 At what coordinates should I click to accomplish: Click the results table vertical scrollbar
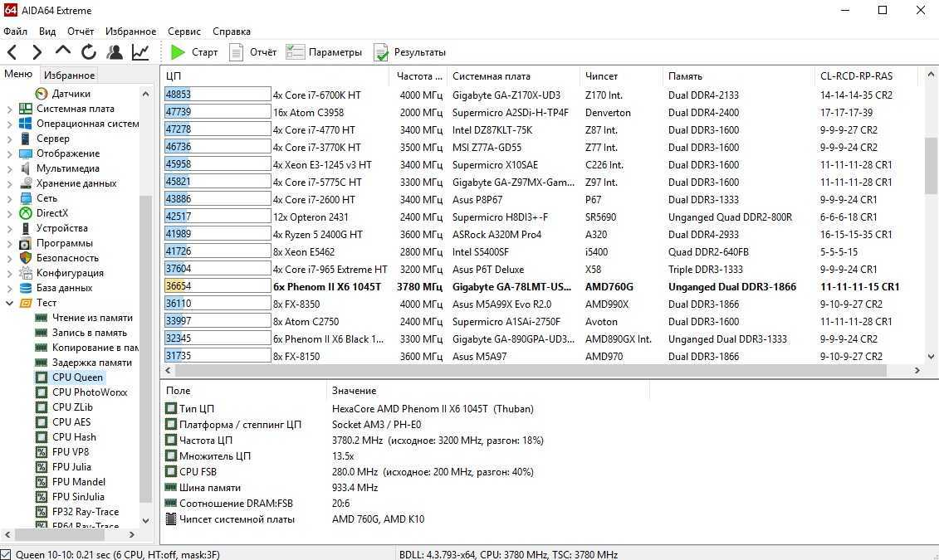tap(932, 166)
